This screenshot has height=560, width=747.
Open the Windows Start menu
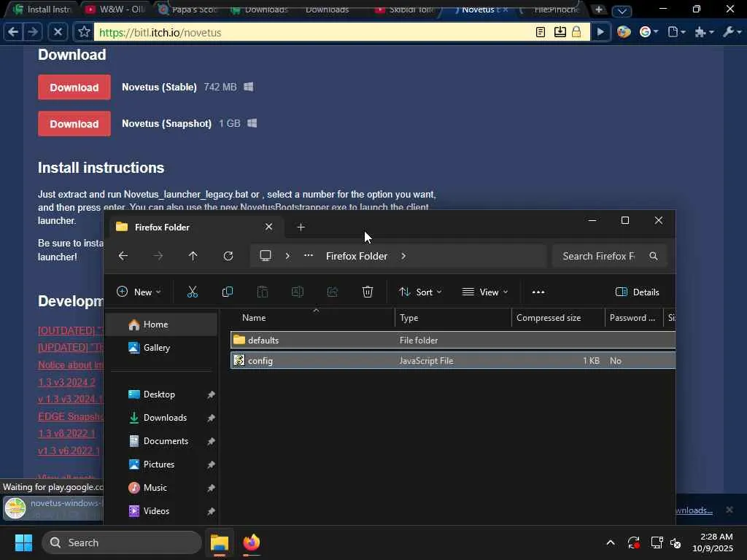click(23, 542)
